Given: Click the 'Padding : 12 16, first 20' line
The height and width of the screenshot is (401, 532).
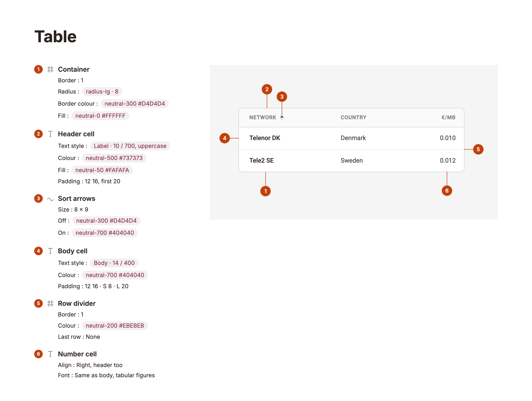Looking at the screenshot, I should [x=89, y=182].
